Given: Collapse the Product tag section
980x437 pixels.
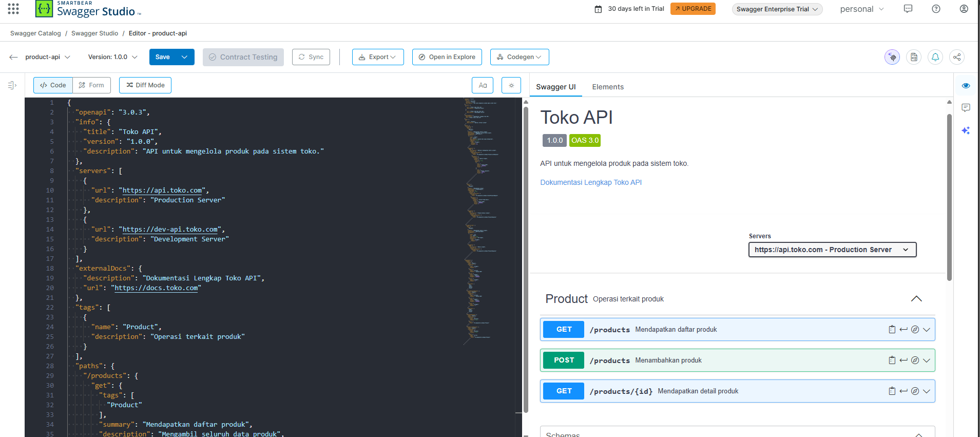Looking at the screenshot, I should click(x=916, y=299).
